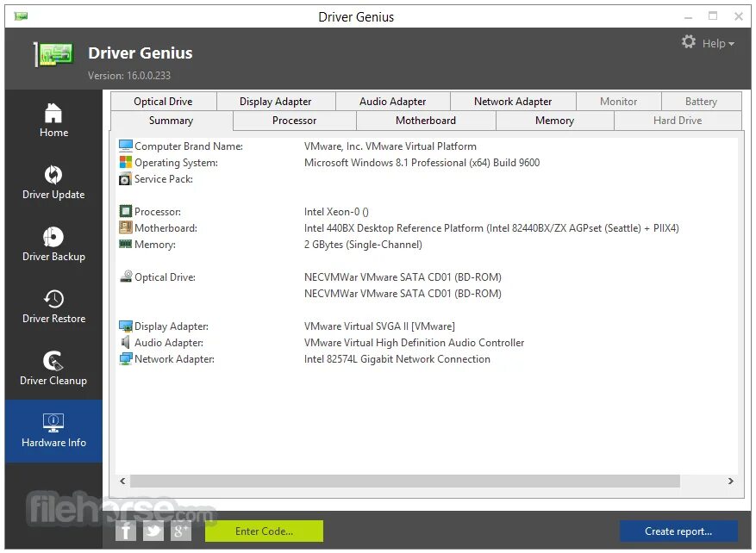Open the Motherboard tab
756x553 pixels.
(x=426, y=121)
